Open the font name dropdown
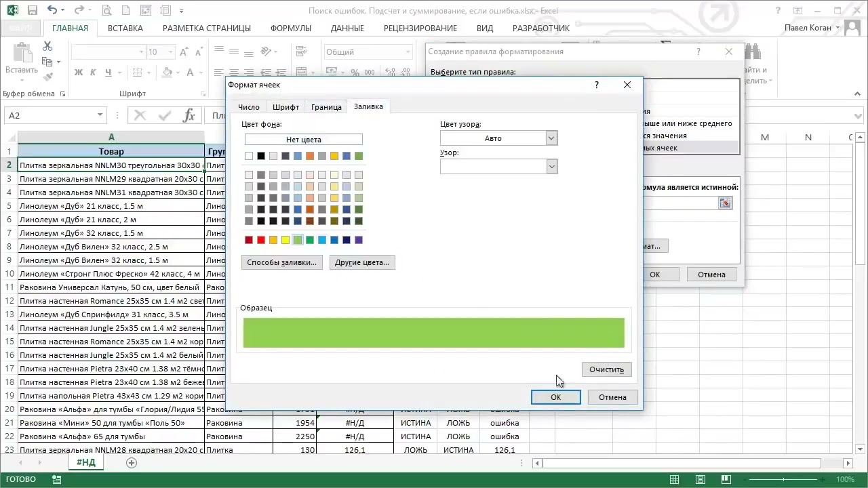Screen dimensions: 868x488 point(142,52)
